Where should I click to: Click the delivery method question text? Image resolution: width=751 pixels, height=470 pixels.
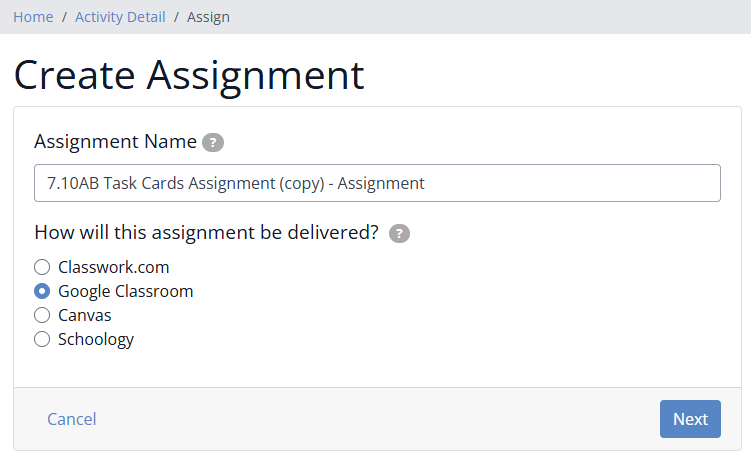click(206, 232)
